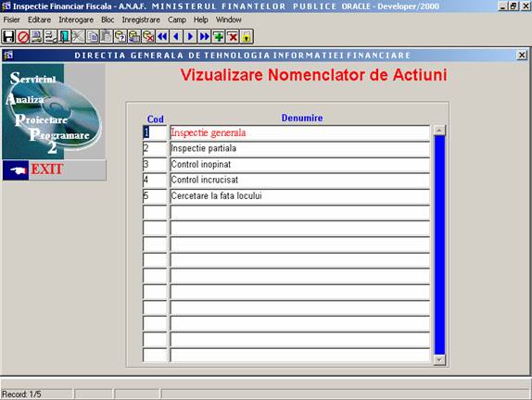The width and height of the screenshot is (532, 400).
Task: Open the Inregistrare menu
Action: click(x=141, y=19)
